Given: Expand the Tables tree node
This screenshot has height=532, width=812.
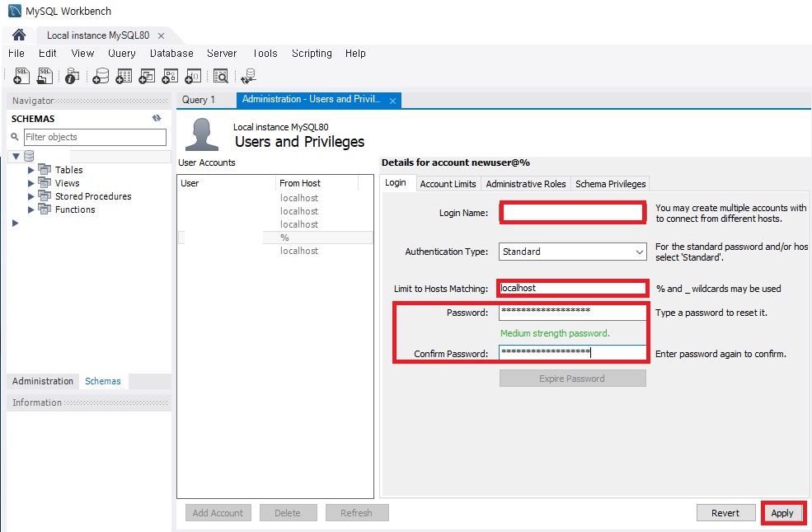Looking at the screenshot, I should [31, 170].
